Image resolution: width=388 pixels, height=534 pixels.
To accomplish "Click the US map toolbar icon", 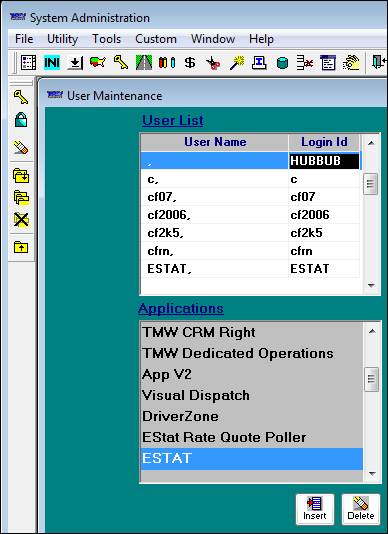I will (98, 63).
